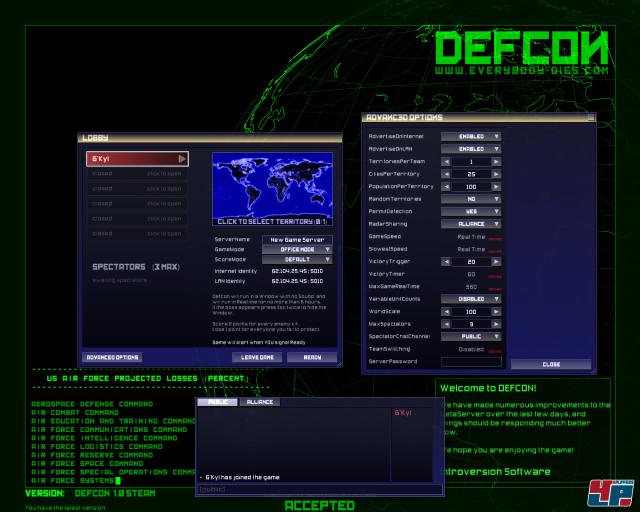The height and width of the screenshot is (512, 640).
Task: Click the Spectators (3 Max) heading
Action: coord(136,267)
